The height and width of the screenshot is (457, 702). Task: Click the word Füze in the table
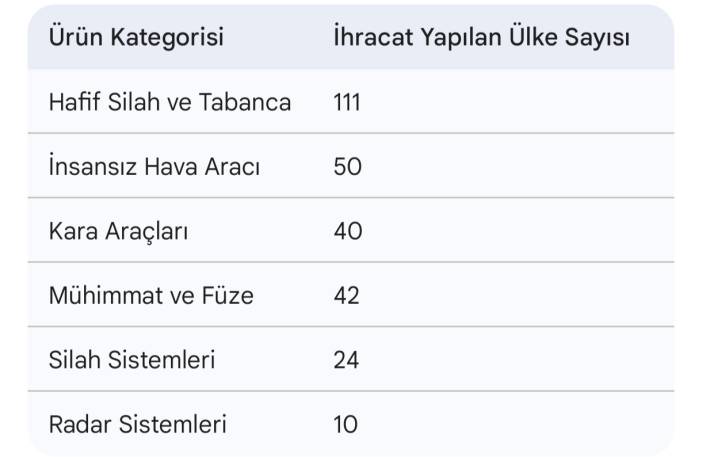(228, 296)
